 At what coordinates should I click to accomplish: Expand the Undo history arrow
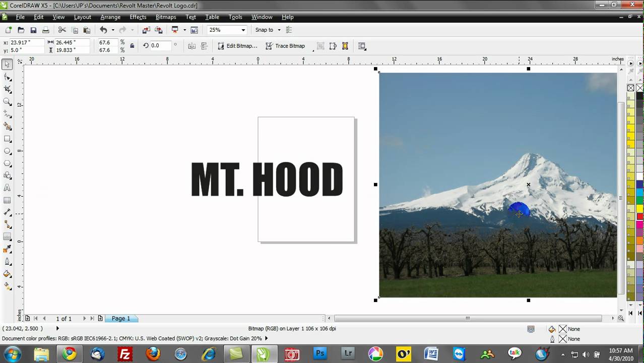112,30
